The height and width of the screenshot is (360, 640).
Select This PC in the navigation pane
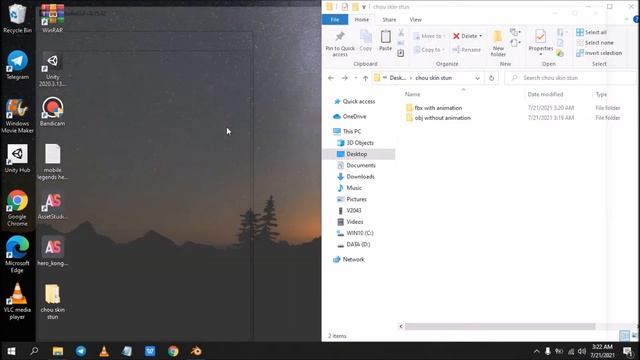(347, 131)
